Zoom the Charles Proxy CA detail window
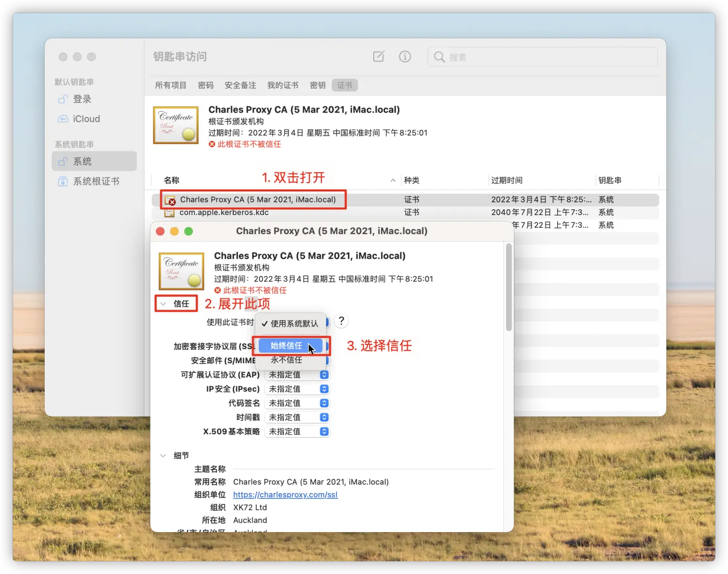 tap(188, 231)
